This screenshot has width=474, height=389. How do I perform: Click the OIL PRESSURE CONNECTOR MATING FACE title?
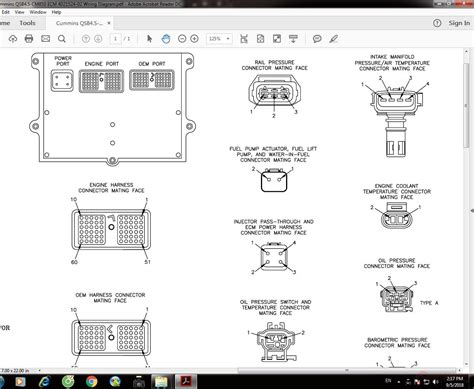click(397, 263)
